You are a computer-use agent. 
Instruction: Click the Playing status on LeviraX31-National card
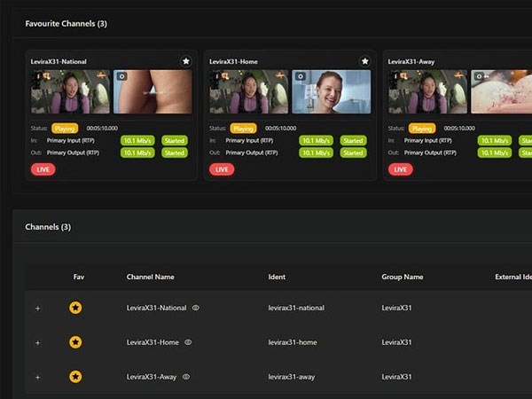click(x=65, y=128)
